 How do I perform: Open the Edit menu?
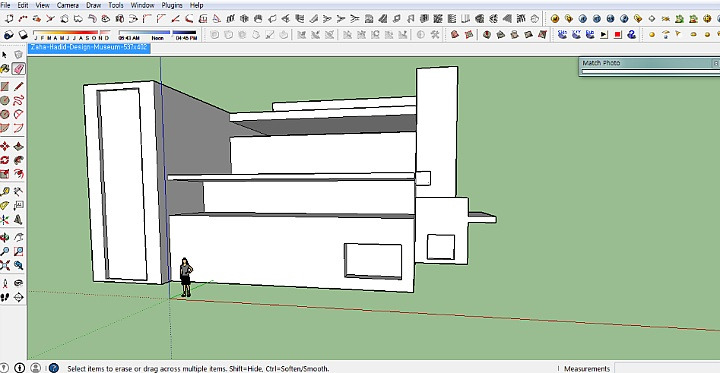[x=22, y=5]
